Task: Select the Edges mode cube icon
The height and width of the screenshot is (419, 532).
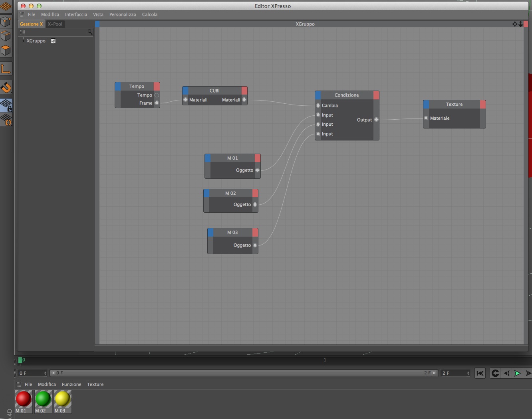Action: click(x=6, y=36)
